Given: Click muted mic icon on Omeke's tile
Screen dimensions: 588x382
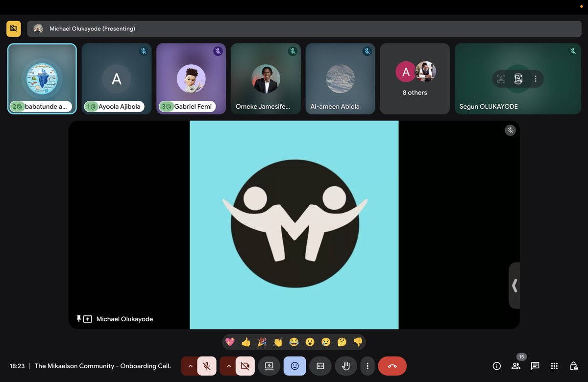Looking at the screenshot, I should pos(293,51).
